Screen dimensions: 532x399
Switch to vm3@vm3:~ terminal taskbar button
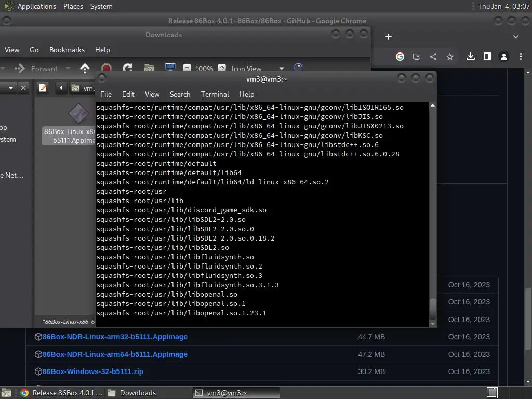(x=236, y=393)
